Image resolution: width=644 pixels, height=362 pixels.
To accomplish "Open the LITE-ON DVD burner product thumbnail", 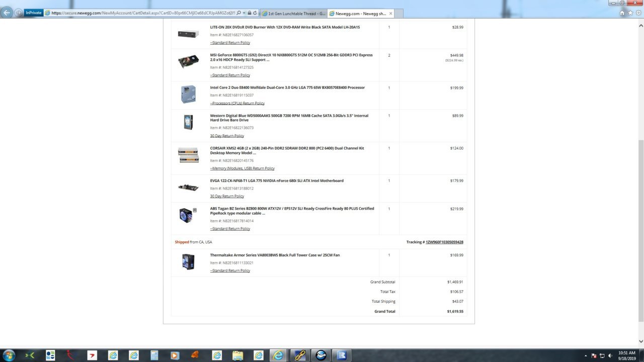I will [188, 34].
